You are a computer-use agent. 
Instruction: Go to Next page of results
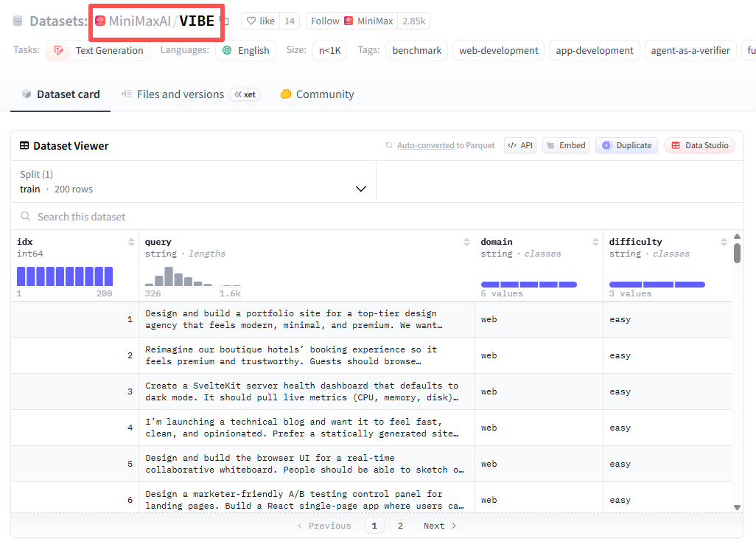coord(440,526)
